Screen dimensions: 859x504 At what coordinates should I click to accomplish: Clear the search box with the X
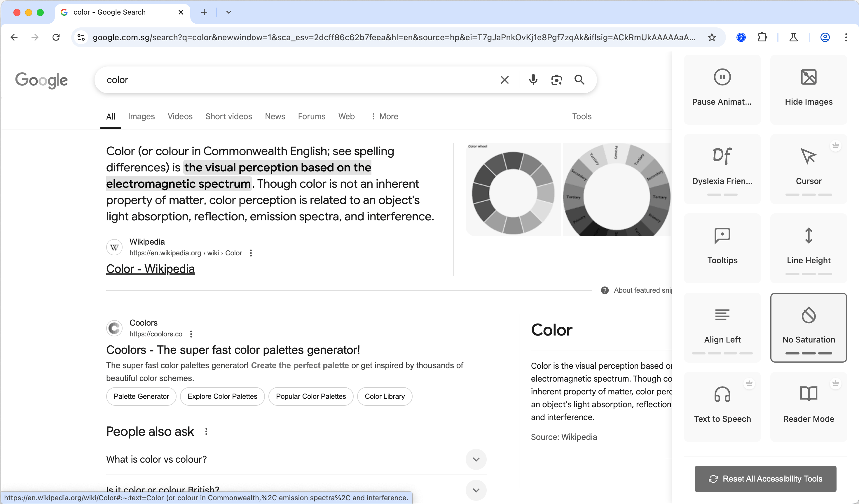tap(504, 80)
